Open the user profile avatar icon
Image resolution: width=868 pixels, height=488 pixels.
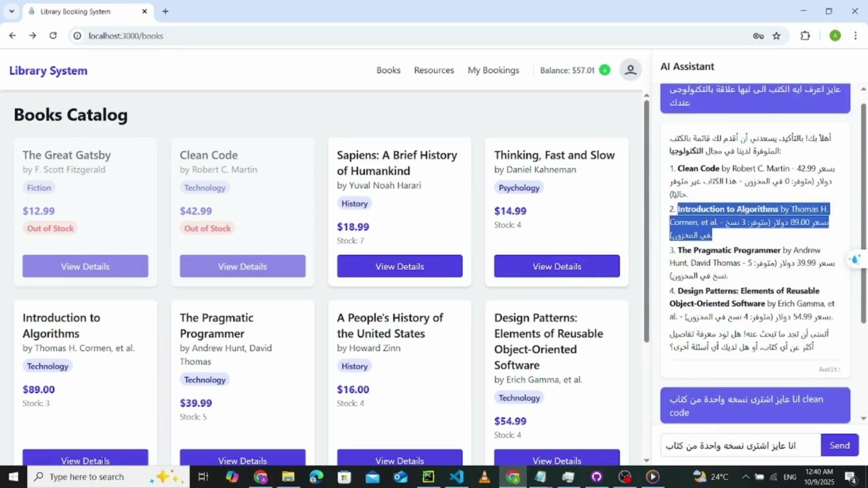coord(631,70)
